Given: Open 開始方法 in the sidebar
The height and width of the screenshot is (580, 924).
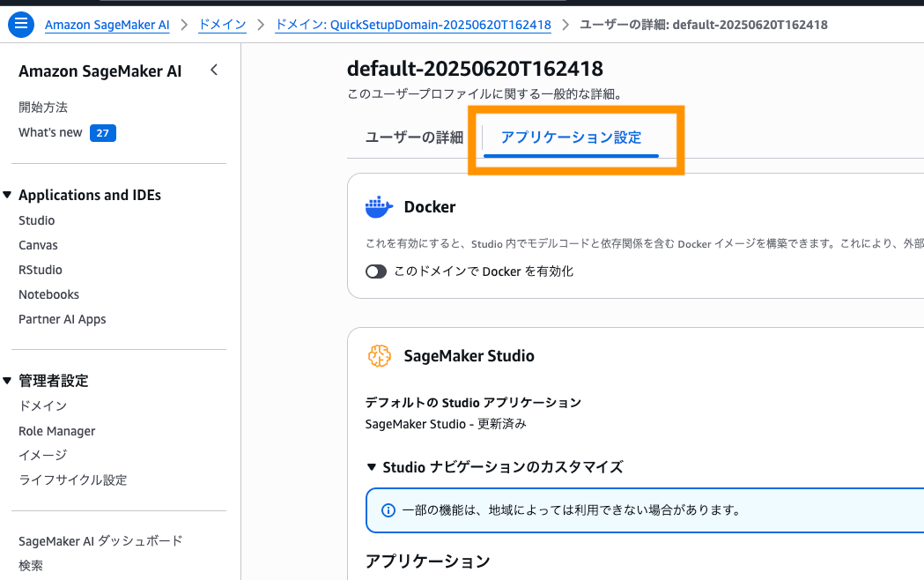Looking at the screenshot, I should [43, 108].
